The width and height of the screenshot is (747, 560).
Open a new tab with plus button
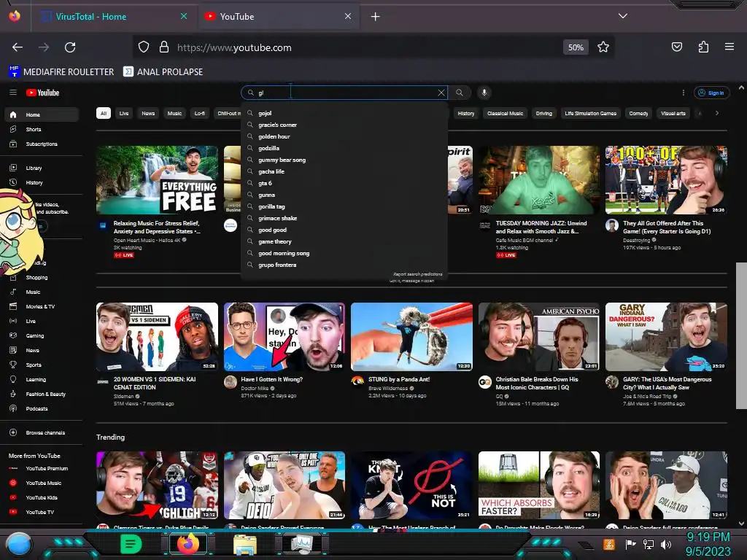(x=376, y=17)
